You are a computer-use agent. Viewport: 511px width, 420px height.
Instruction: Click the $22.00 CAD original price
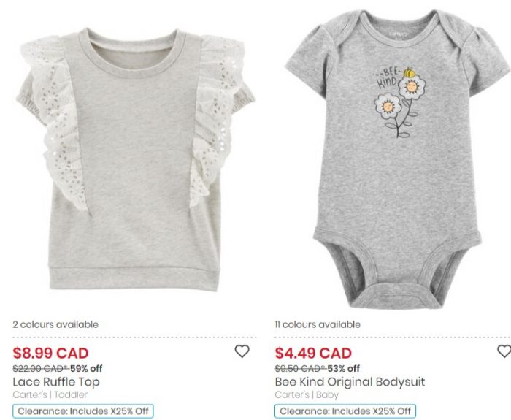coord(40,369)
